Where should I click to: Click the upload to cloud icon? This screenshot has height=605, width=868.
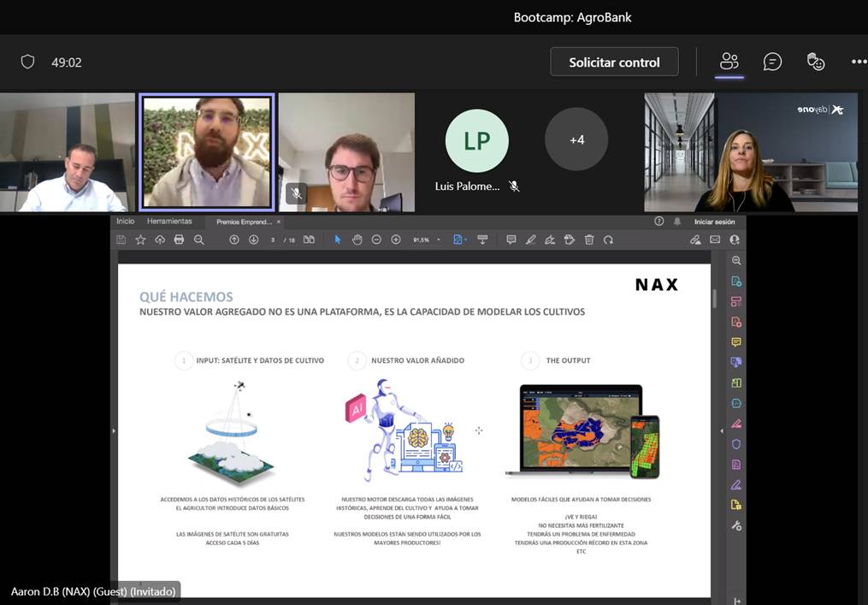tap(160, 240)
